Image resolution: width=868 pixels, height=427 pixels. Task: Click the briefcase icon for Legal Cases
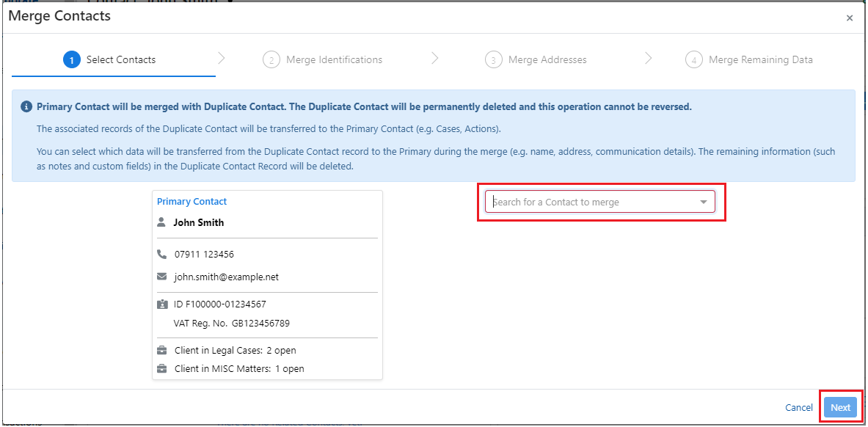[x=162, y=351]
